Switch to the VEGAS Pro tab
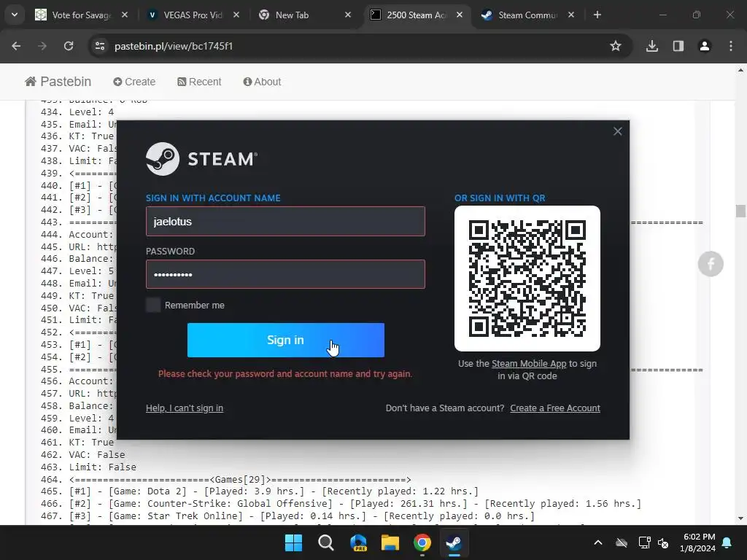 193,15
